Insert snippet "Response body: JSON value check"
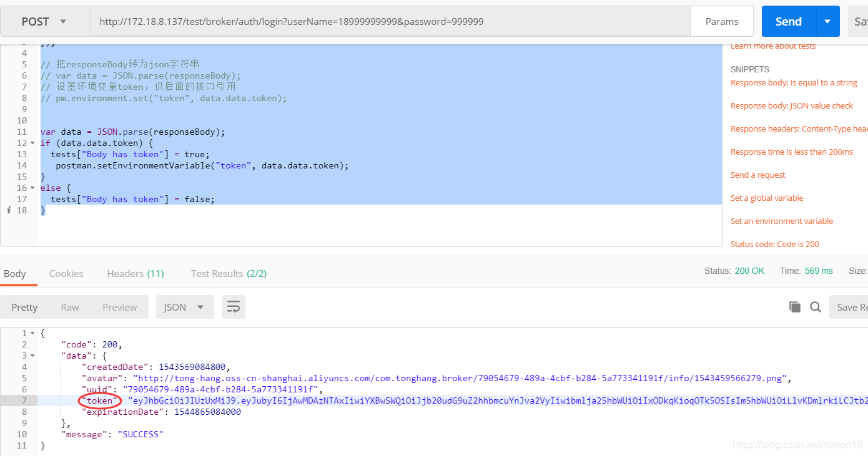This screenshot has width=868, height=456. 792,106
